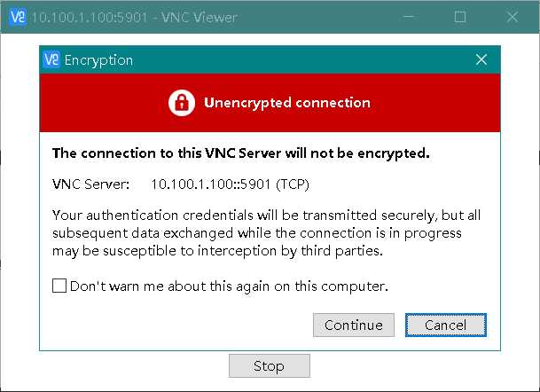Click the "VNC Server:" field label
This screenshot has width=540, height=392.
(x=91, y=184)
